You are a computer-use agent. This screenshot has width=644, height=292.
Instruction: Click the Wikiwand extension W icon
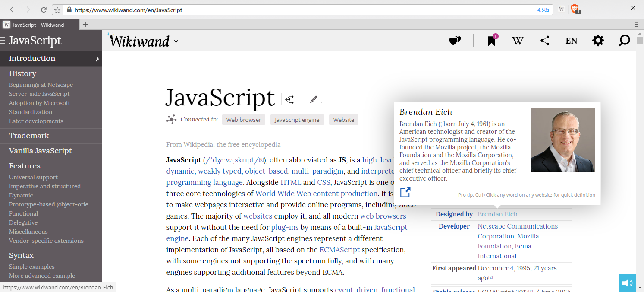click(x=561, y=9)
